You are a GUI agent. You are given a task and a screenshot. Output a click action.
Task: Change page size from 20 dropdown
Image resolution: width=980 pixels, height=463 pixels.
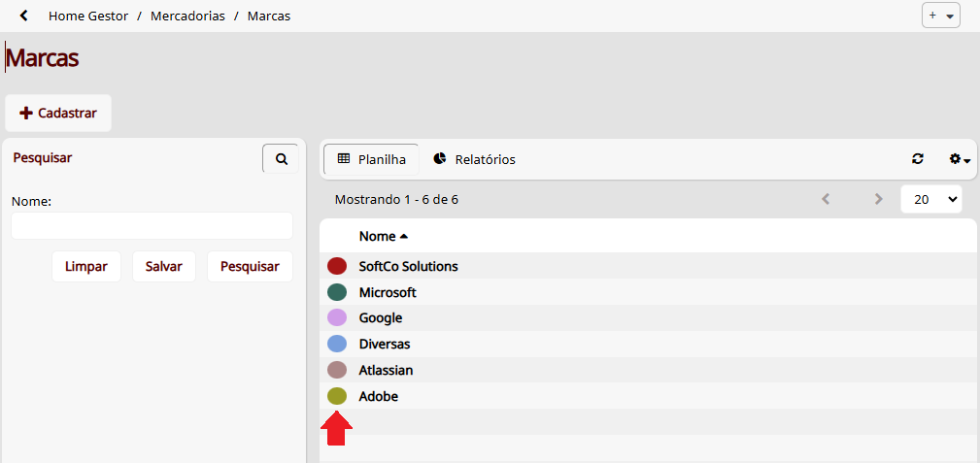[x=931, y=199]
